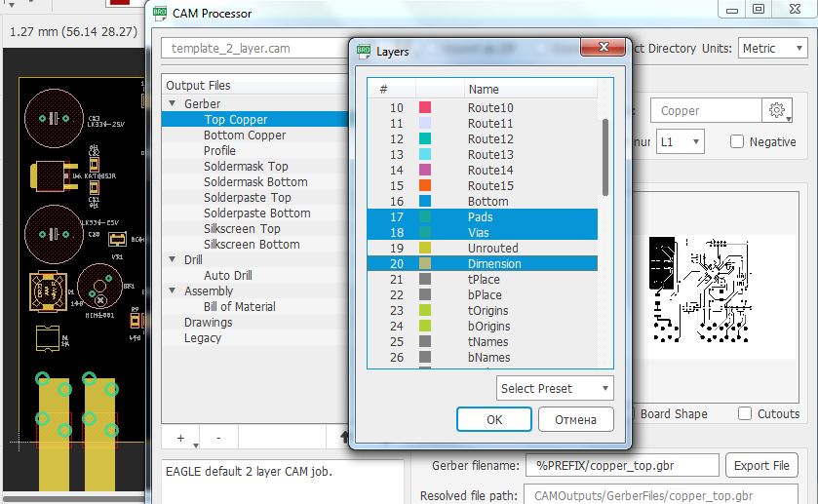Click the add output plus button
This screenshot has height=504, width=818.
point(181,439)
